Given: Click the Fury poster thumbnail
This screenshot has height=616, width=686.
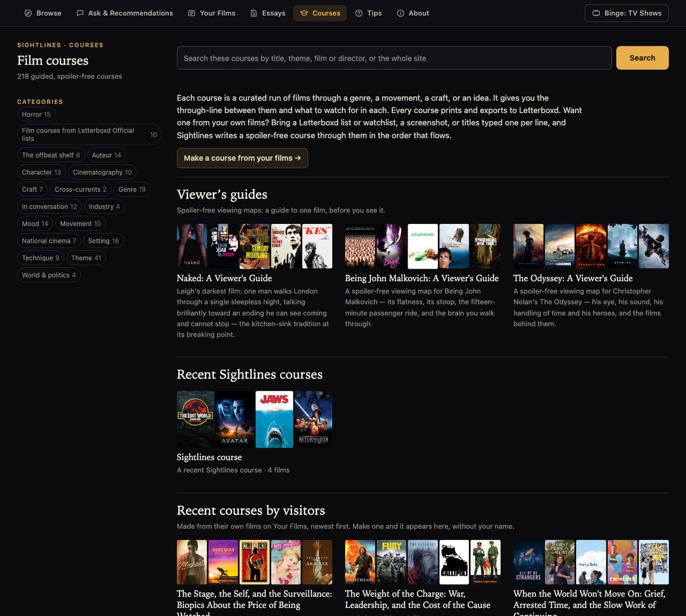Looking at the screenshot, I should (x=392, y=562).
